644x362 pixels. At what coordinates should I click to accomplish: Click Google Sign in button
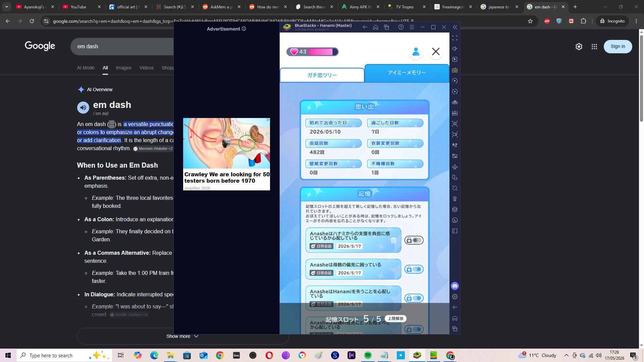pyautogui.click(x=618, y=47)
